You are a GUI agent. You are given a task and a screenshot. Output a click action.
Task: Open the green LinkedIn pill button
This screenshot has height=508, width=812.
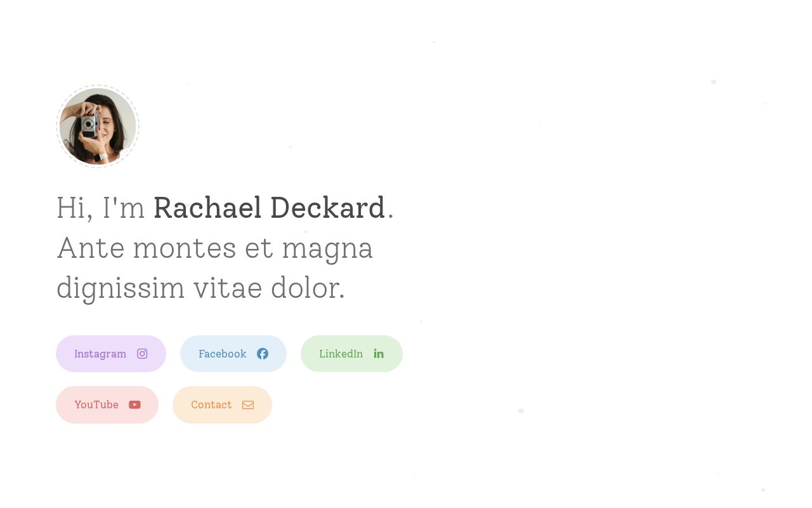tap(351, 354)
